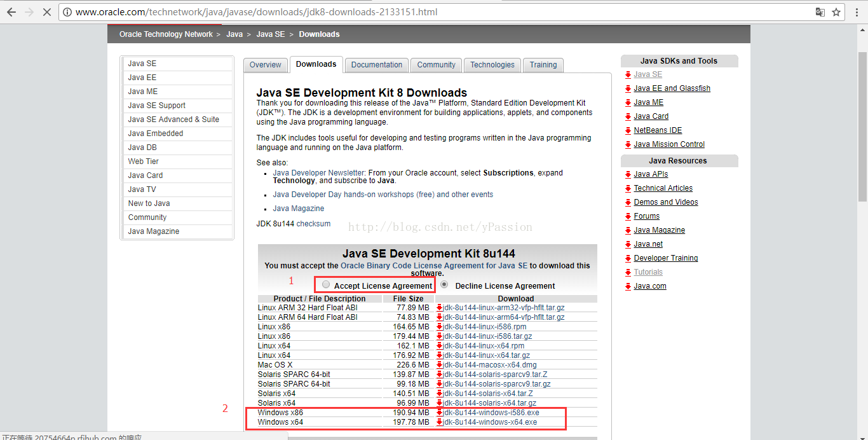Open Java Card in the left sidebar
Viewport: 868px width, 440px height.
tap(177, 175)
